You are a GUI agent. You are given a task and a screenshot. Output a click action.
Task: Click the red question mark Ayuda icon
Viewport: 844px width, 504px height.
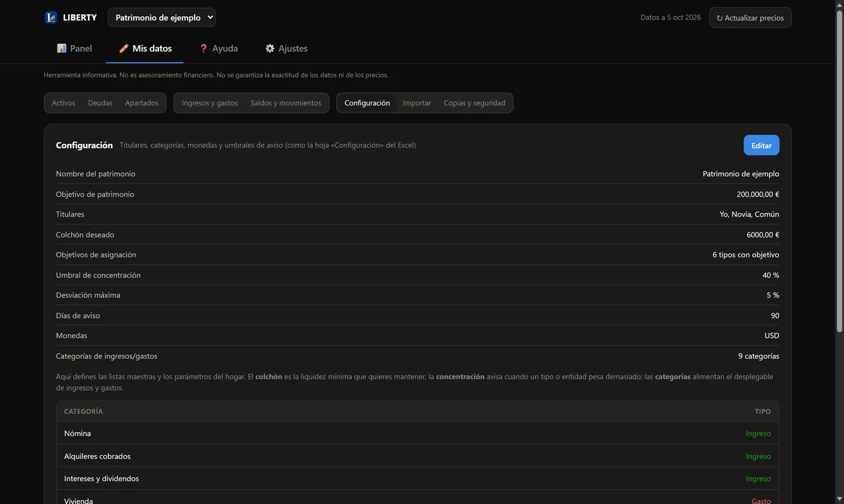point(203,48)
